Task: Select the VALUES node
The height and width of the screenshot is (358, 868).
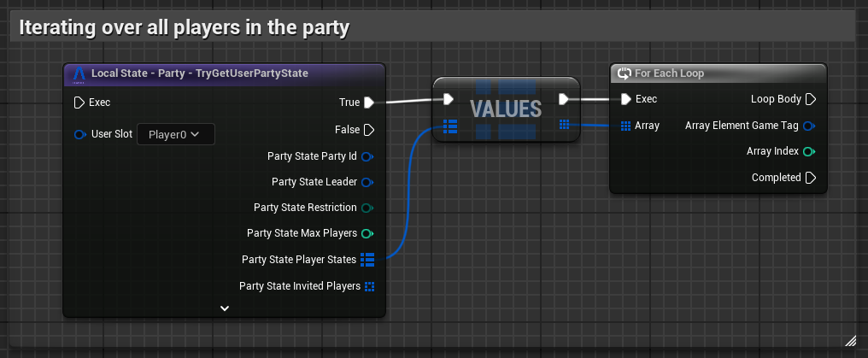Action: (506, 109)
